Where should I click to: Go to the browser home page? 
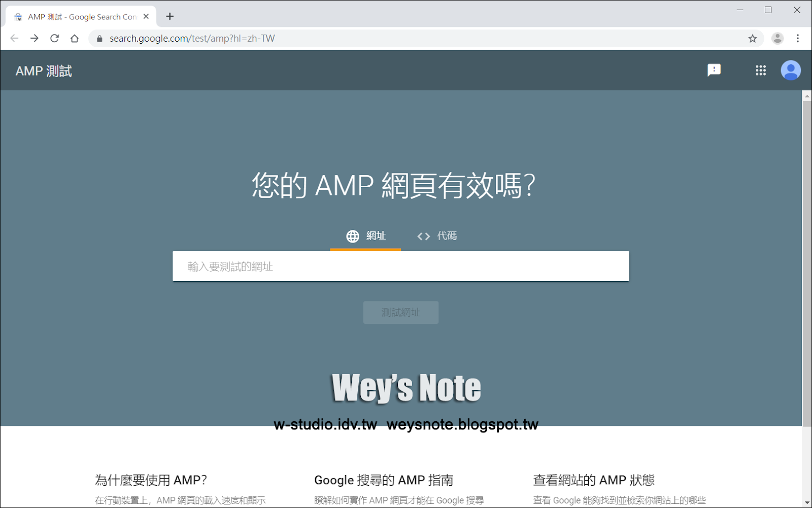75,38
